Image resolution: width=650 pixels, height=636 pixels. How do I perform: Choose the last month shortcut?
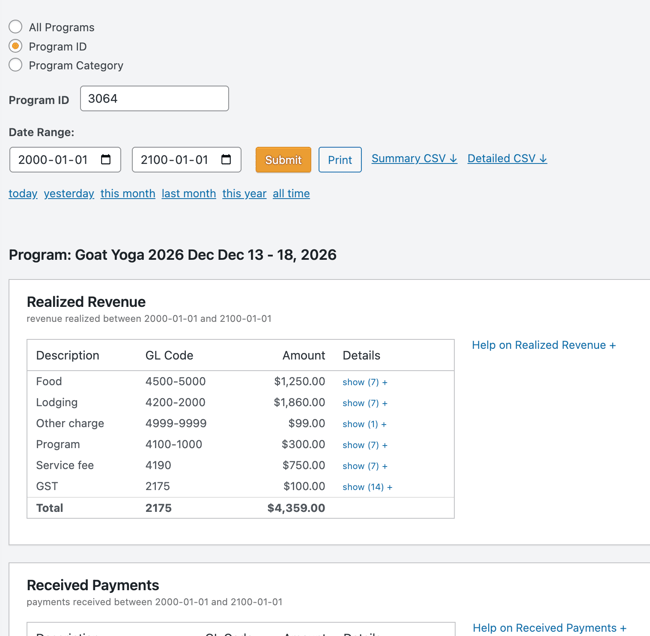[188, 194]
